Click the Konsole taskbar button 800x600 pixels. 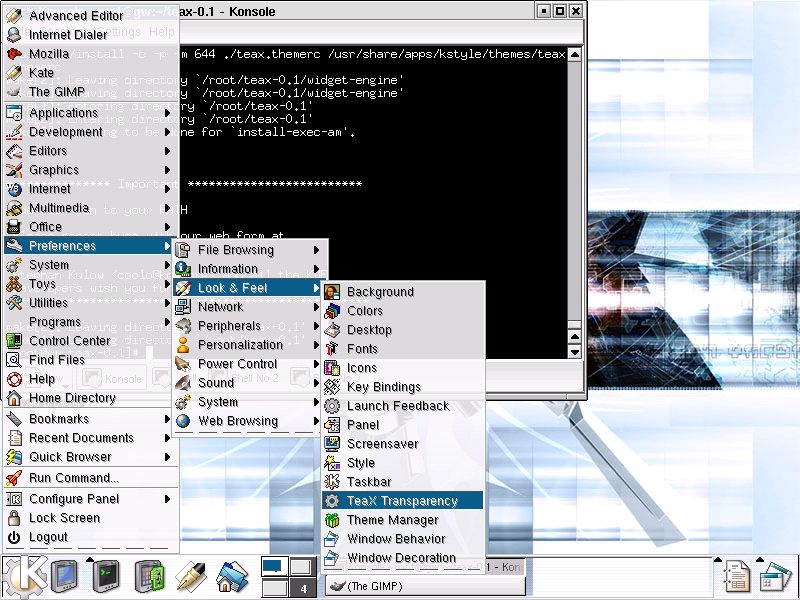coord(505,567)
